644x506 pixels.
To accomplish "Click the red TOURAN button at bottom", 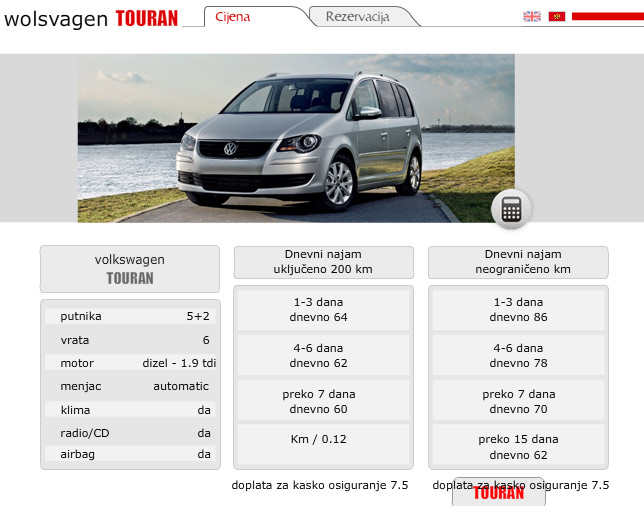I will [x=499, y=492].
